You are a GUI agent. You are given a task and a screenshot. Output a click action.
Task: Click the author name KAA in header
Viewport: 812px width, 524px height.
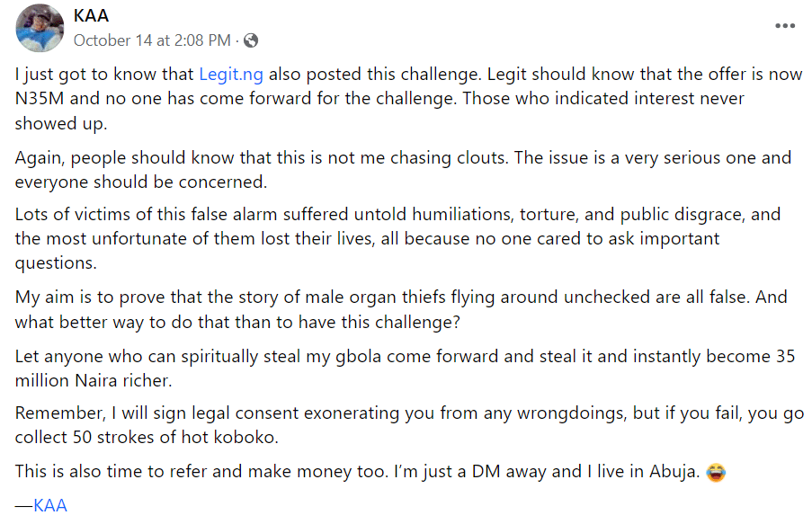[92, 16]
